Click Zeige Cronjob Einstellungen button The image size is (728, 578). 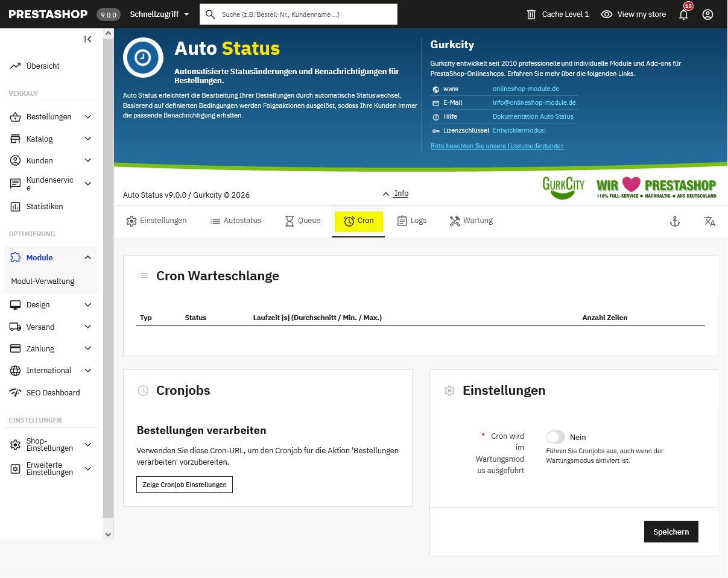click(185, 485)
